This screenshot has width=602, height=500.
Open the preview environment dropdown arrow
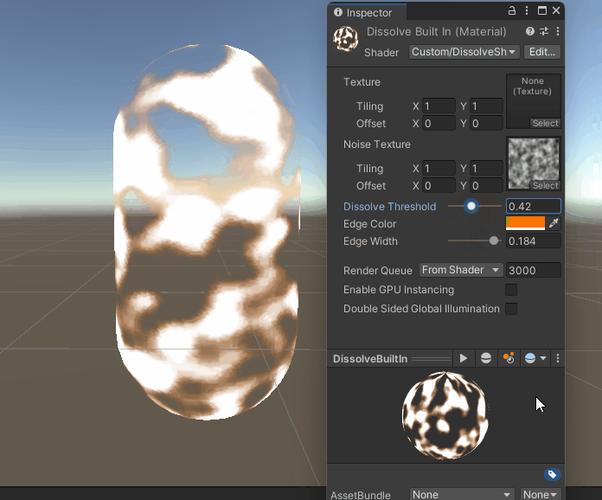click(543, 358)
